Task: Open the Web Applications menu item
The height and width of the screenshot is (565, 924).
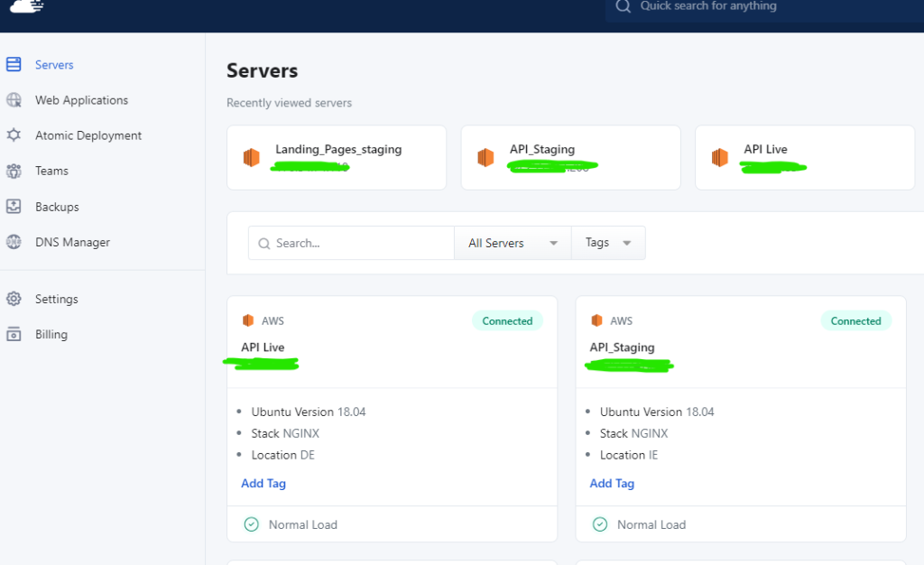Action: [x=81, y=100]
